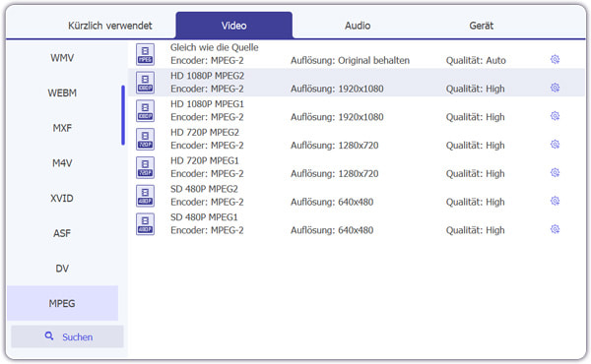Click Auflösung: 640x480 in SD 480P MPEG1 row
This screenshot has width=591, height=364.
[332, 230]
